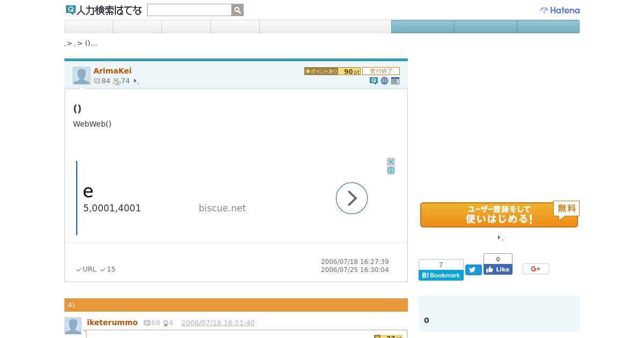
Task: Expand the arrow beside ArimaKei's stats
Action: 136,82
